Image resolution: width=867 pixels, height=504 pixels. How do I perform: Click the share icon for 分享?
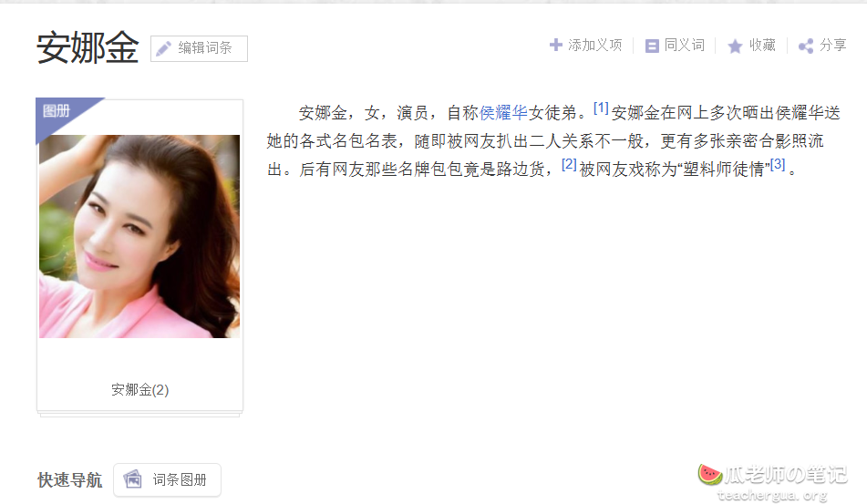(x=806, y=46)
